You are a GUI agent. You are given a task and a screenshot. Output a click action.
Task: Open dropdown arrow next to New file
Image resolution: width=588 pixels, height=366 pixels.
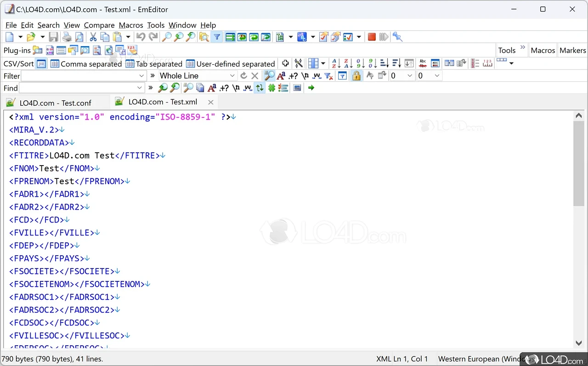point(20,37)
